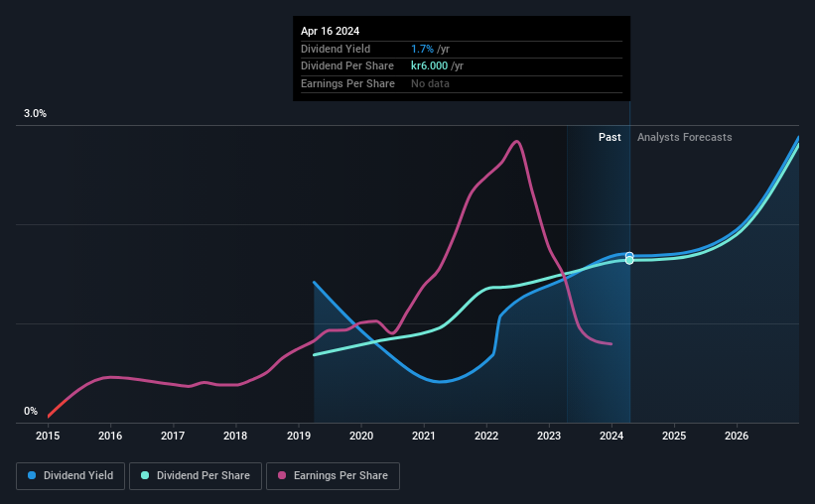Select the teal Dividend Per Share data point marker
This screenshot has width=815, height=504.
tap(629, 260)
